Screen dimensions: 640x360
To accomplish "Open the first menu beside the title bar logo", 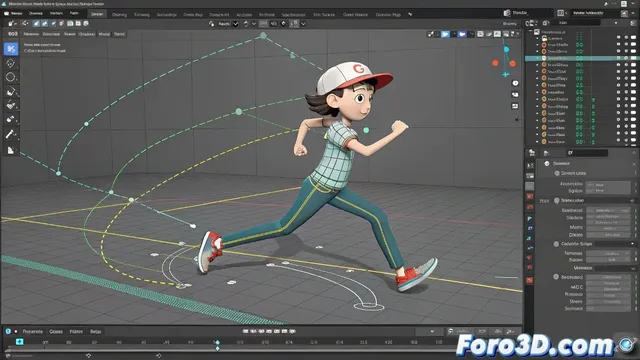I will pos(16,13).
